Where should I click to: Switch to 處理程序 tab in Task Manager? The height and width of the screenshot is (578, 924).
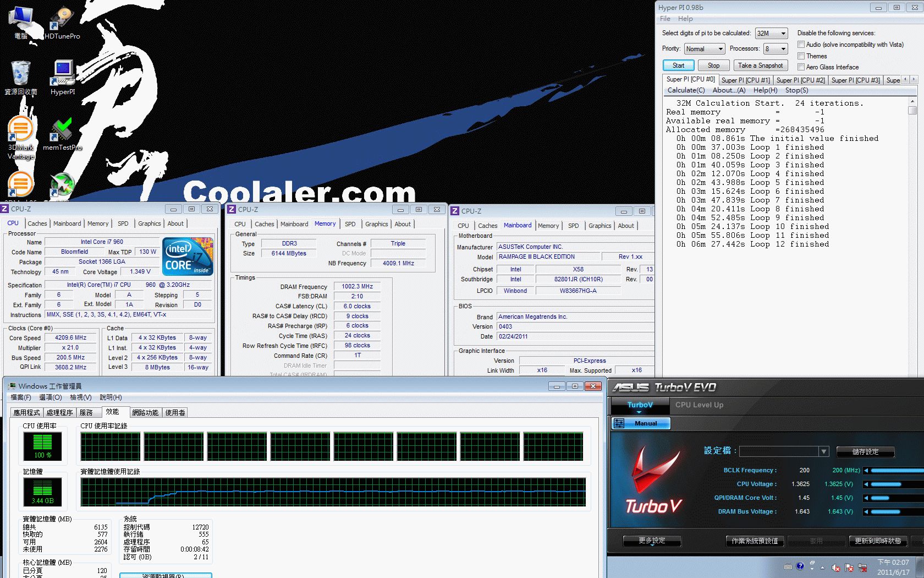coord(59,413)
